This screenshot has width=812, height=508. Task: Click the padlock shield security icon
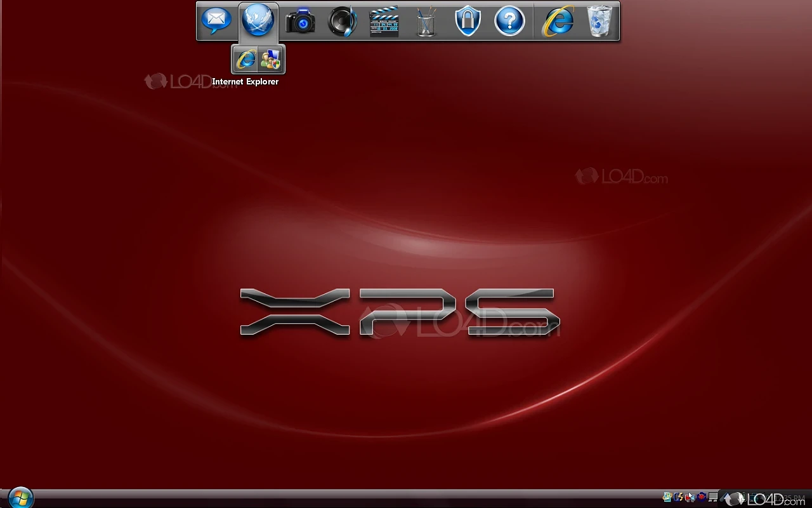[x=468, y=22]
